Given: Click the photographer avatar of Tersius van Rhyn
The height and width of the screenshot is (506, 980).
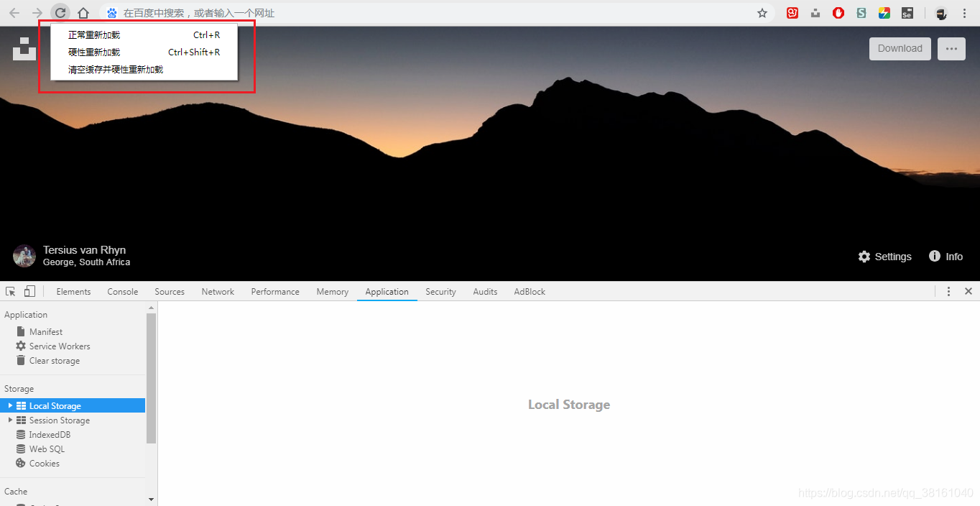Looking at the screenshot, I should 24,256.
